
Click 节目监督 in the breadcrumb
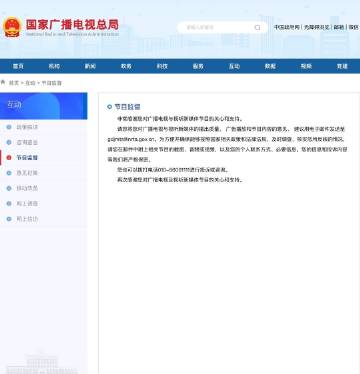(x=51, y=83)
